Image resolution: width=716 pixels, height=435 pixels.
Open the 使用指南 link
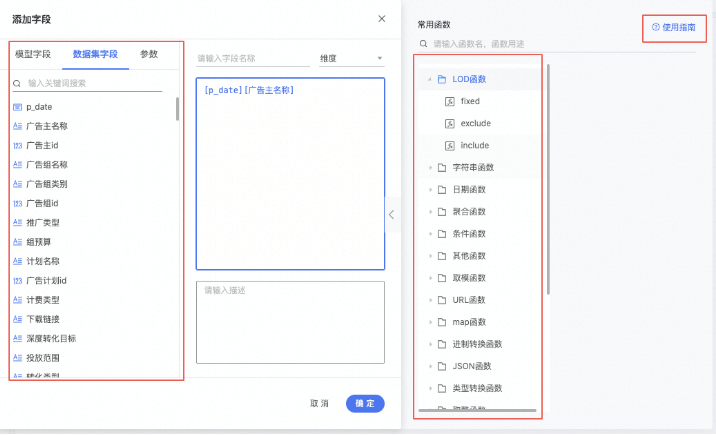[x=674, y=27]
